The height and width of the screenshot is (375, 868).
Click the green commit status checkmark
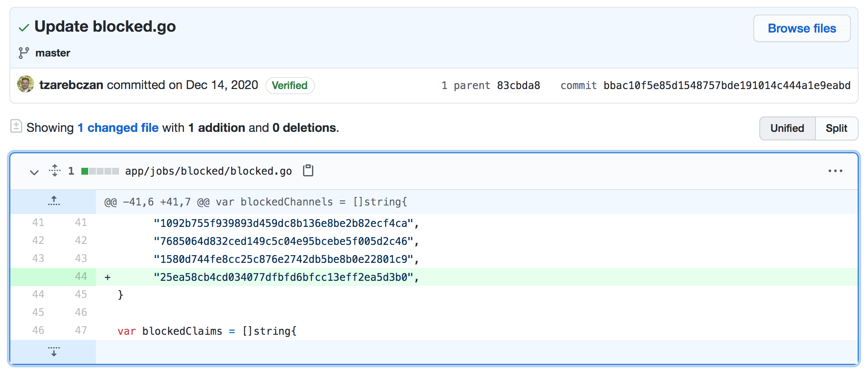pos(24,28)
